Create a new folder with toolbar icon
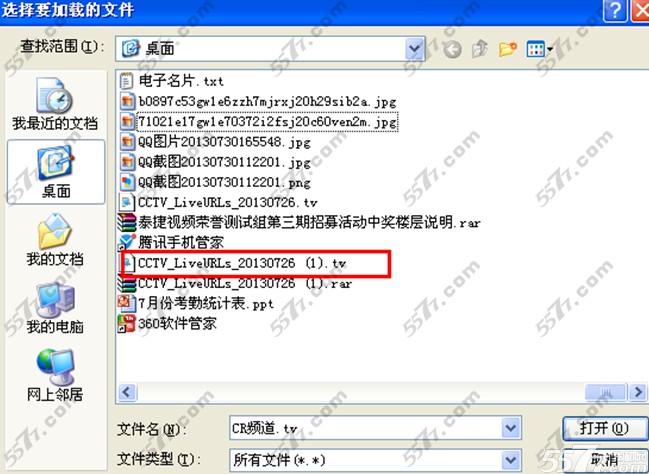The height and width of the screenshot is (474, 649). point(508,49)
